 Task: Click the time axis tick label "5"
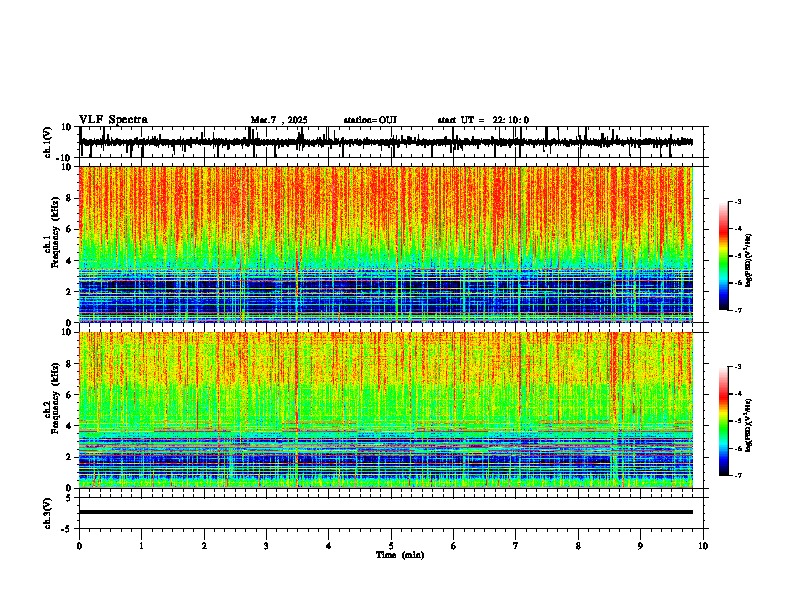coord(391,546)
